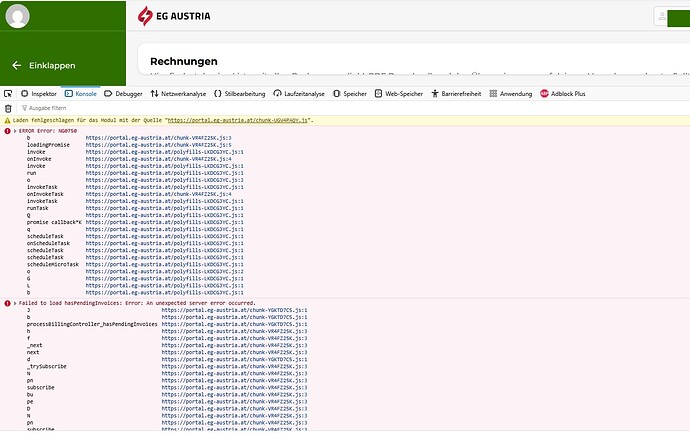Screen dimensions: 690x433
Task: Open loadingPromise source chunk link
Action: (x=158, y=145)
